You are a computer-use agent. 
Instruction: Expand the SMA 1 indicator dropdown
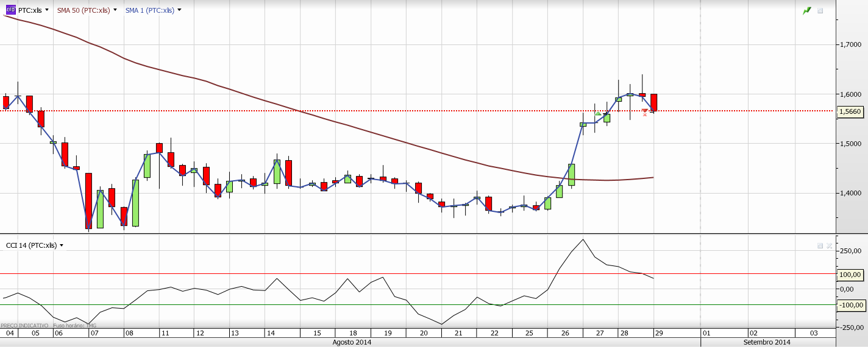point(179,10)
